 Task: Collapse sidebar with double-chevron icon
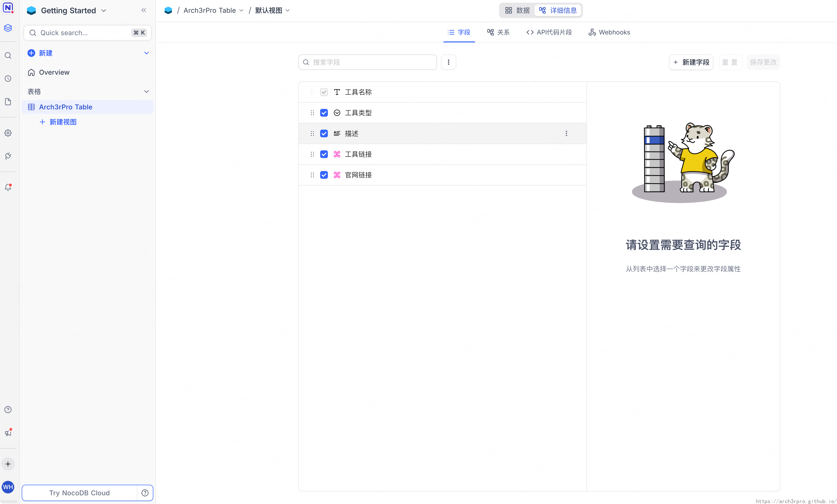pos(144,10)
